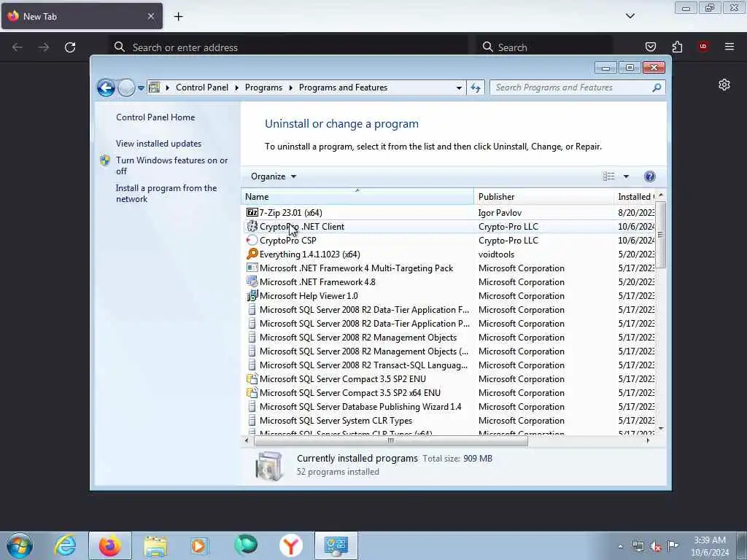Select Microsoft SQL Server System CLR Types row
Image resolution: width=747 pixels, height=560 pixels.
[x=449, y=421]
